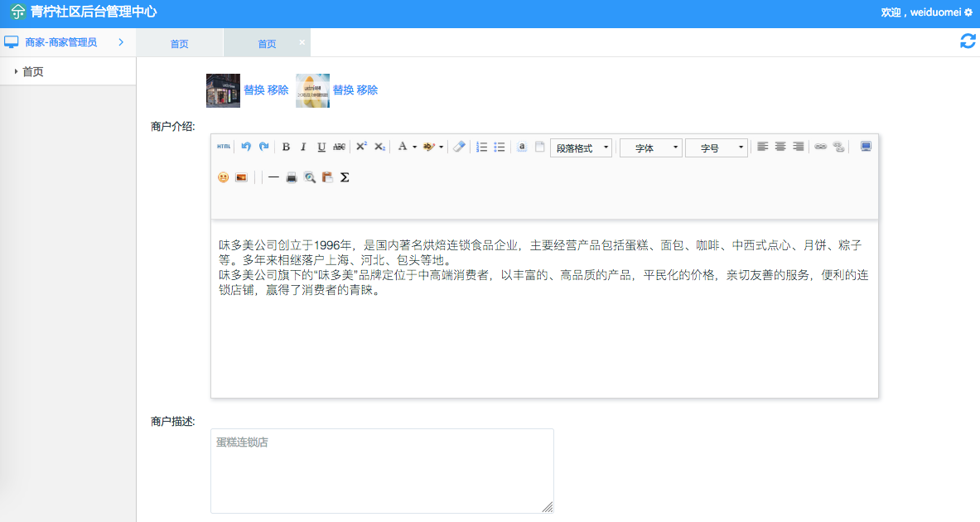Open the first storefront thumbnail

click(223, 90)
